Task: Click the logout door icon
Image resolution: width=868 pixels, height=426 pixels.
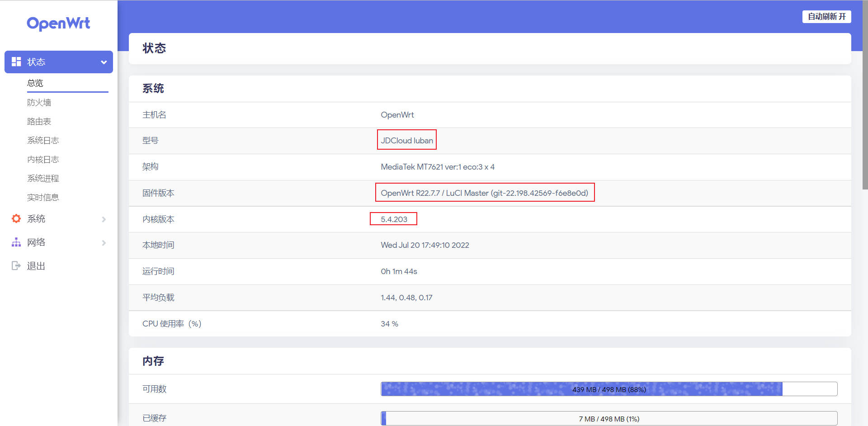Action: 16,266
